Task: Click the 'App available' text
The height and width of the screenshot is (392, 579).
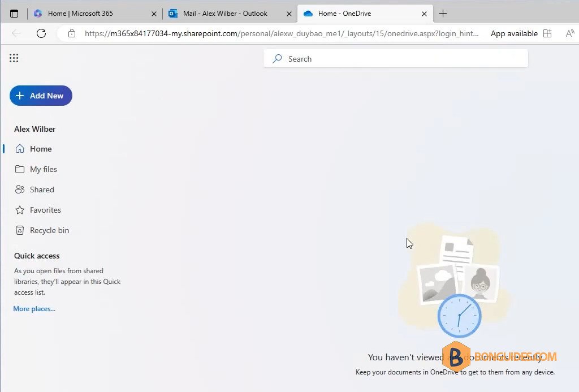Action: coord(514,33)
